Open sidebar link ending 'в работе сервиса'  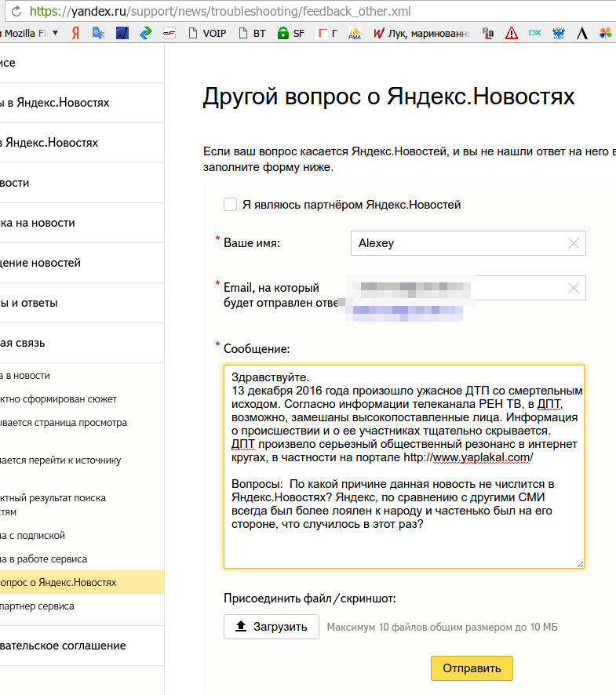coord(43,559)
